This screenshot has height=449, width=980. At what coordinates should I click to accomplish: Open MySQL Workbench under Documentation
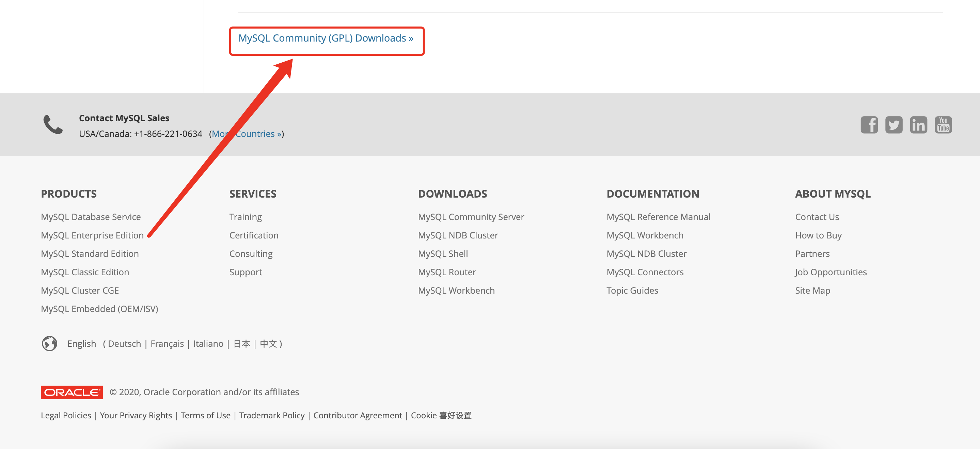coord(645,235)
